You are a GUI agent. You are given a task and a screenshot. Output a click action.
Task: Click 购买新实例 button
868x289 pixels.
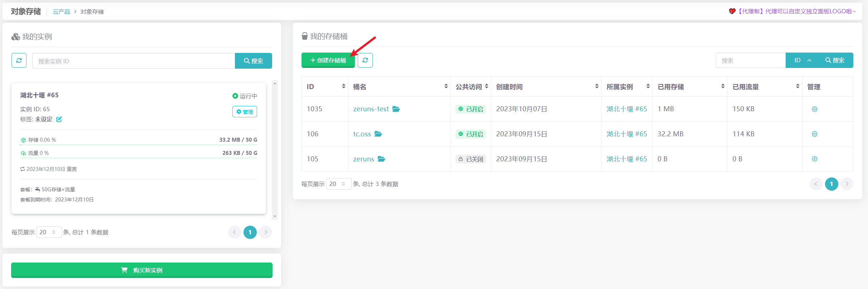coord(142,270)
